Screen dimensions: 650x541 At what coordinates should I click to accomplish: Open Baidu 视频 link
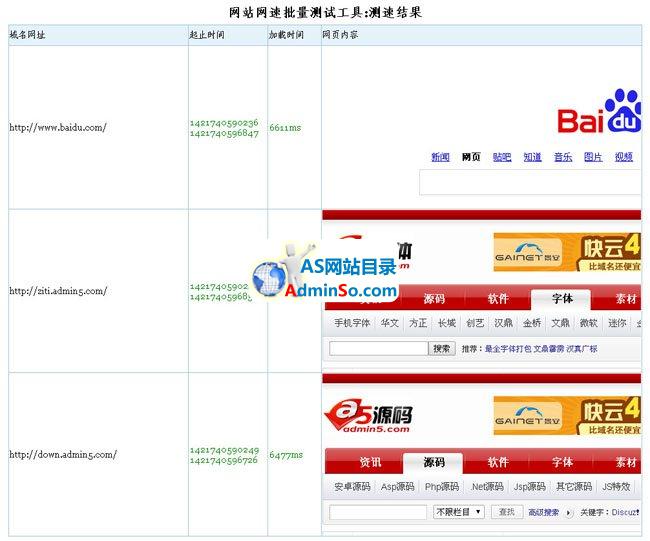(x=623, y=157)
